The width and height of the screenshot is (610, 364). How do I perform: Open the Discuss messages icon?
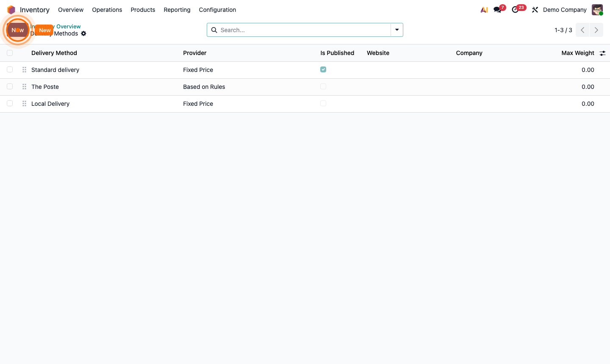(x=496, y=10)
